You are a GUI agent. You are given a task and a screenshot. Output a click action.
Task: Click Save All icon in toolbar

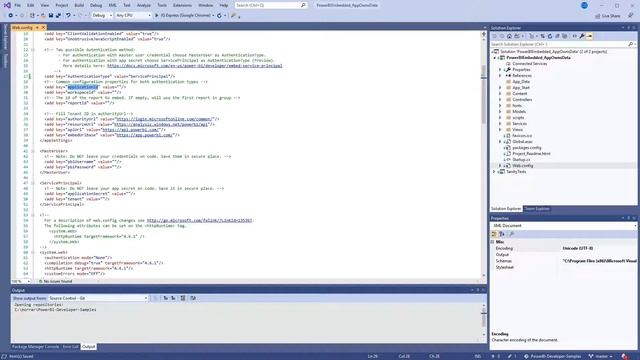tap(58, 16)
